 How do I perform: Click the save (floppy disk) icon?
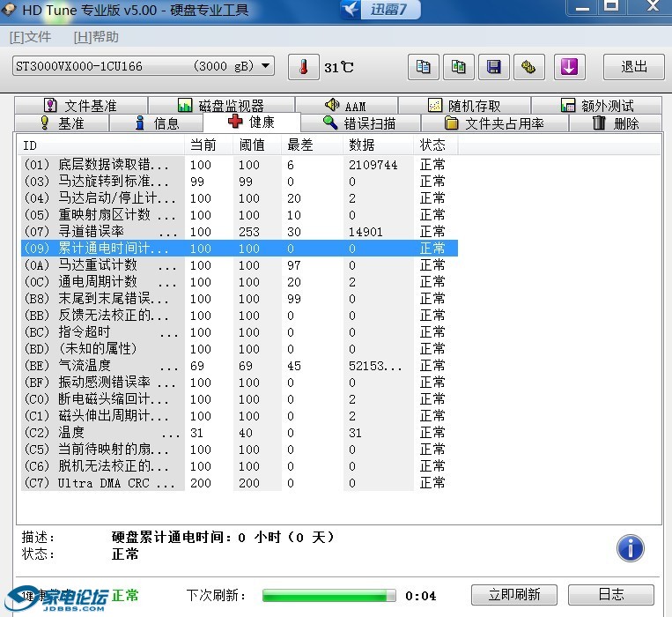493,67
